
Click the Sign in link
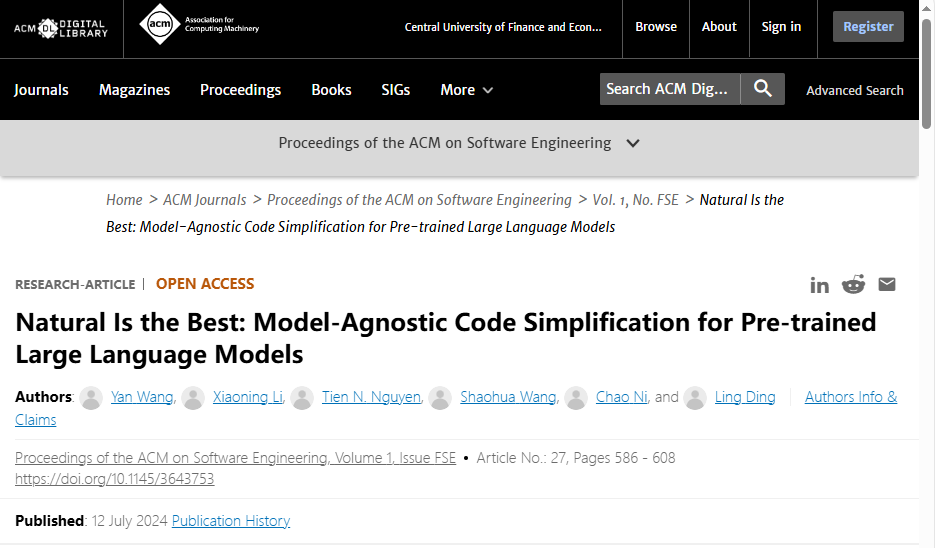pos(781,27)
